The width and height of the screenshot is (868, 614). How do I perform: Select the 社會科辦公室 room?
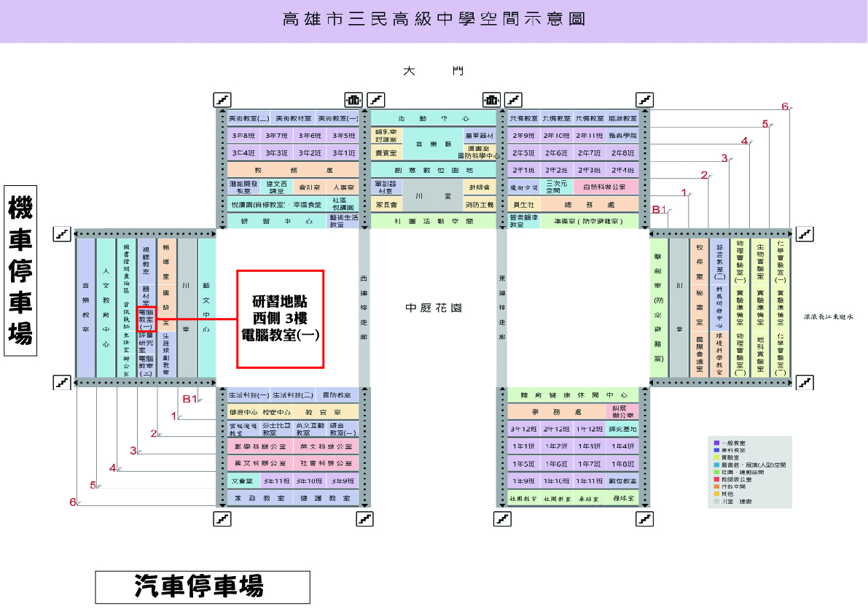(326, 463)
